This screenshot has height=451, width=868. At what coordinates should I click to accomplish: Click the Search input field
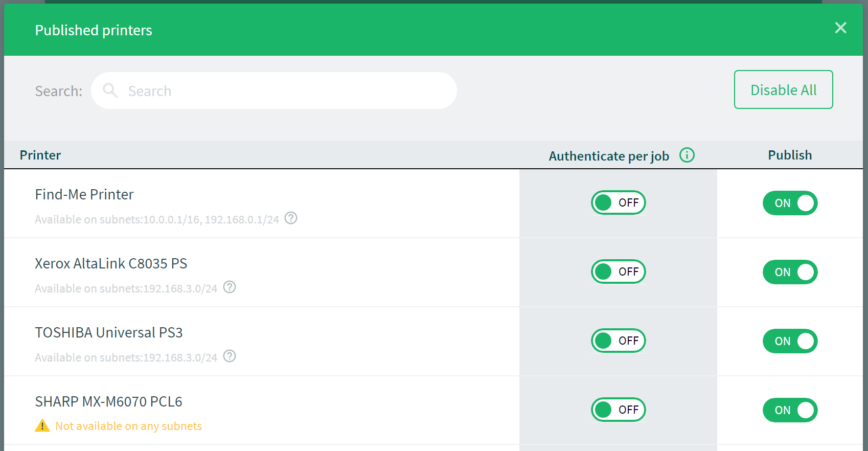(274, 91)
